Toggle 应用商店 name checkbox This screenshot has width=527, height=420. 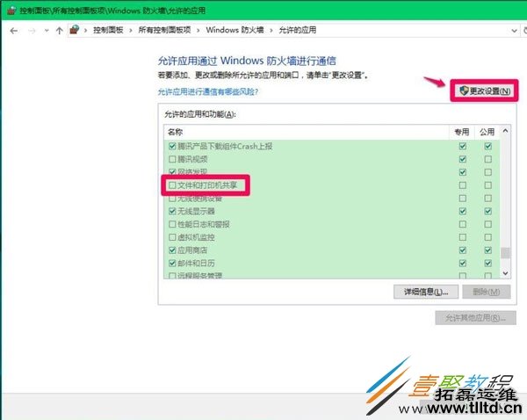pos(172,250)
